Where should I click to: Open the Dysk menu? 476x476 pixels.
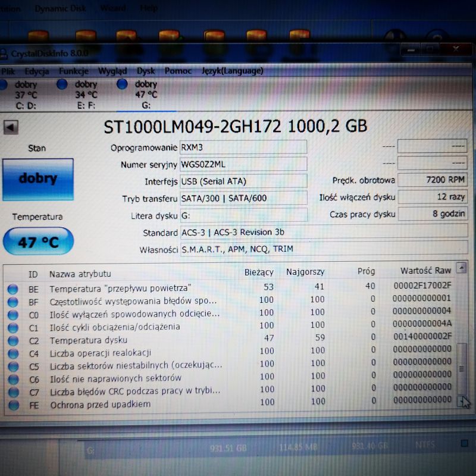[146, 71]
